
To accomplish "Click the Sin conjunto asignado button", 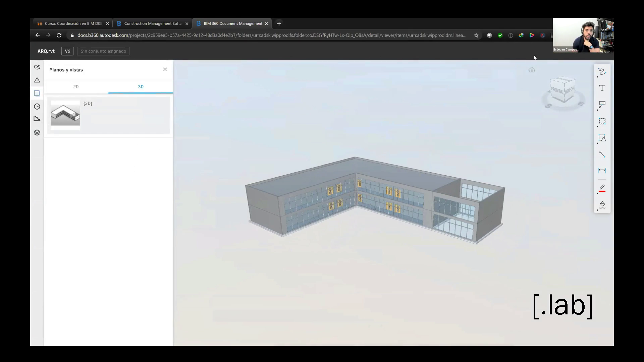I will [103, 51].
